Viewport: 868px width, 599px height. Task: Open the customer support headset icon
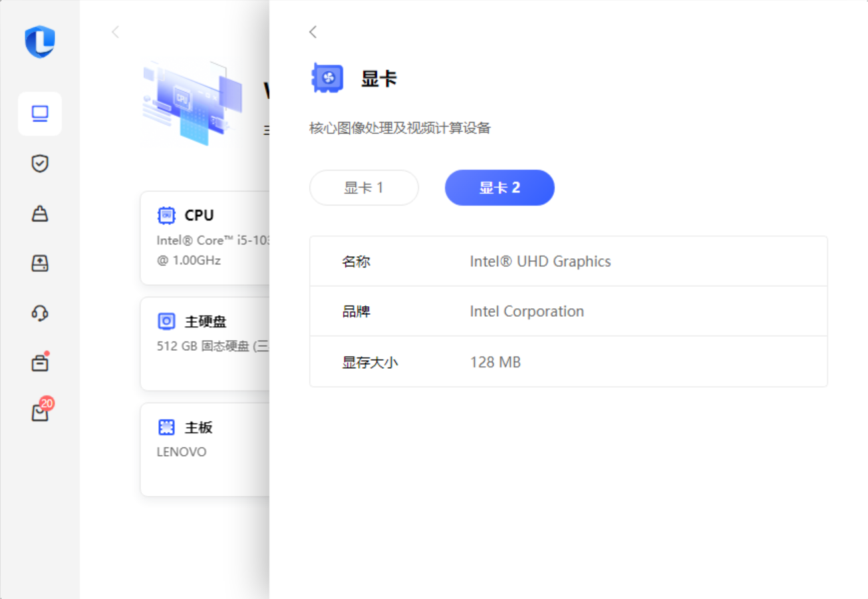[x=40, y=313]
